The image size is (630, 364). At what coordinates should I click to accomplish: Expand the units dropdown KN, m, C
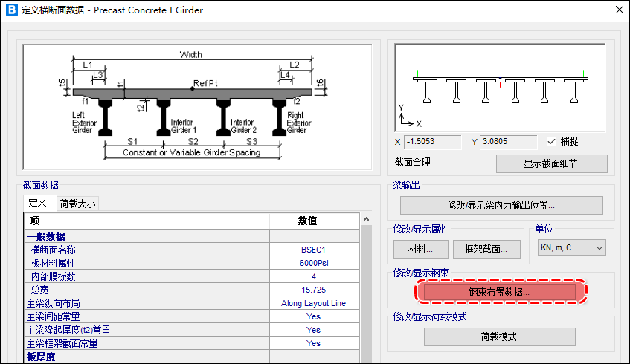[570, 248]
